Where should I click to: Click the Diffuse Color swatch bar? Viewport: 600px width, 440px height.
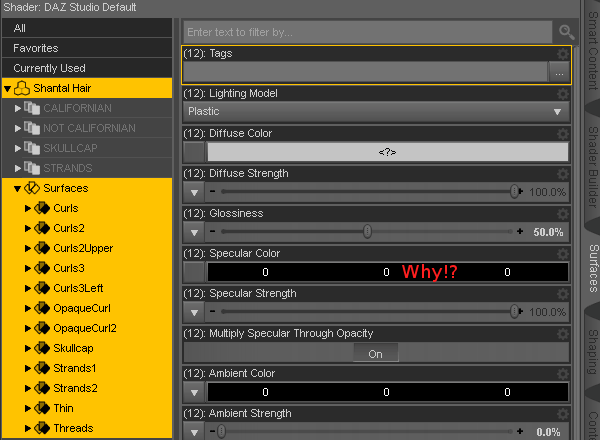[x=388, y=152]
